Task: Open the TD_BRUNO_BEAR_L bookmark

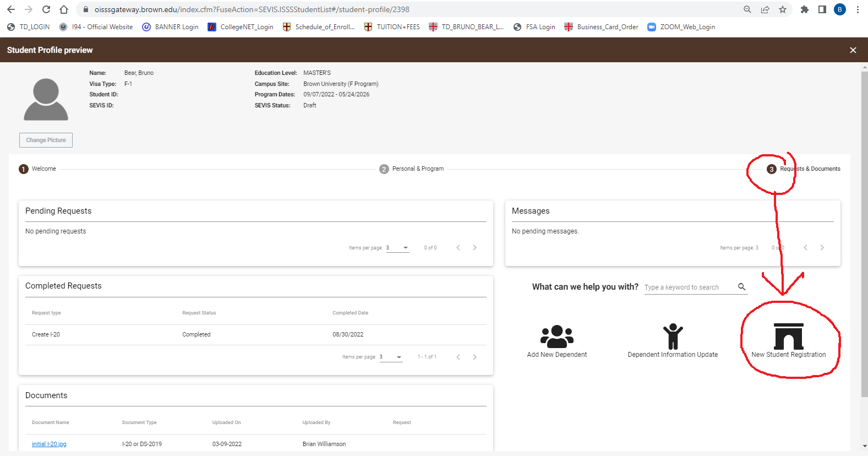Action: (x=466, y=27)
